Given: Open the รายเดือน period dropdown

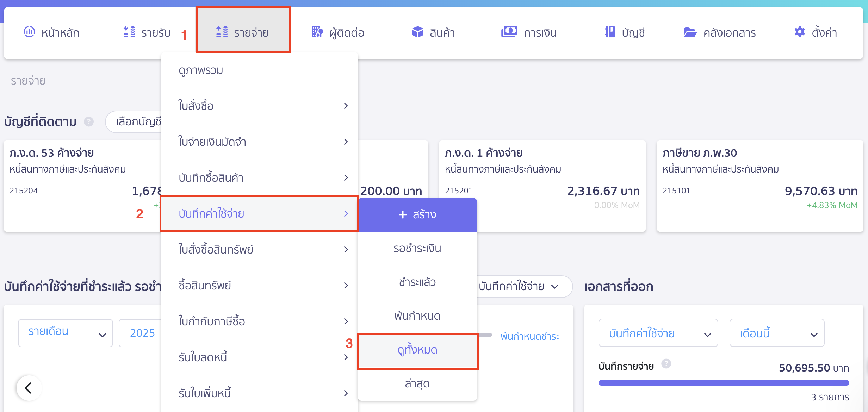Looking at the screenshot, I should point(66,333).
